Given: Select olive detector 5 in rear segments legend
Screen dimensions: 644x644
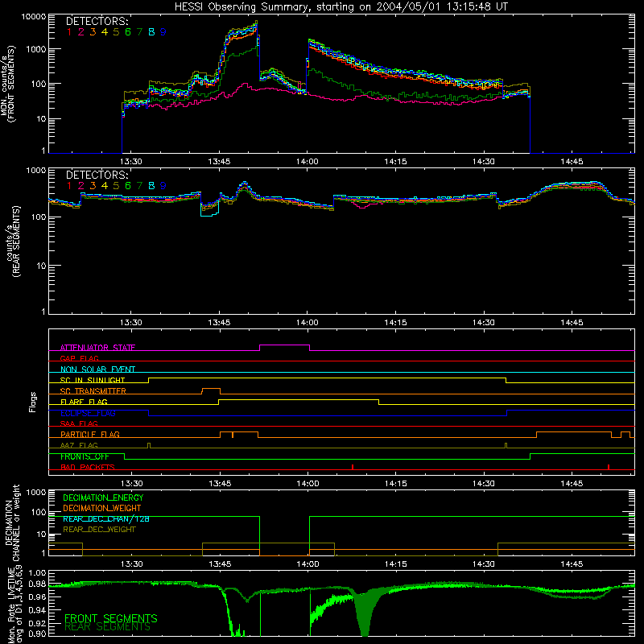Looking at the screenshot, I should point(116,186).
